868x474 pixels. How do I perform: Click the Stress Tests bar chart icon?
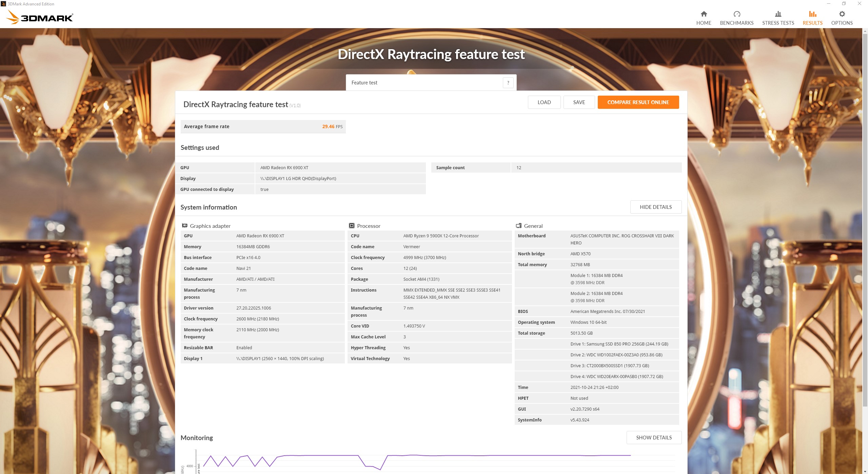click(778, 14)
